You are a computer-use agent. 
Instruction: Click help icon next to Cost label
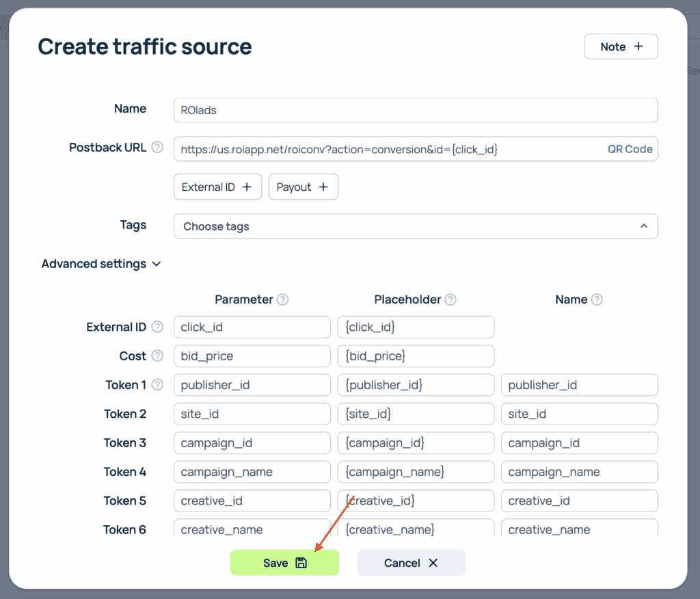coord(157,356)
